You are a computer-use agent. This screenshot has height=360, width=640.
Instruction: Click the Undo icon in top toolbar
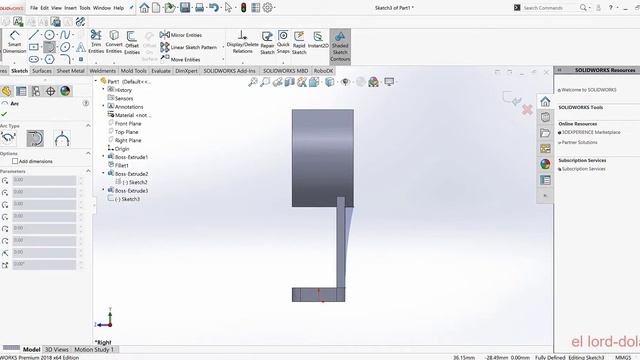click(213, 7)
